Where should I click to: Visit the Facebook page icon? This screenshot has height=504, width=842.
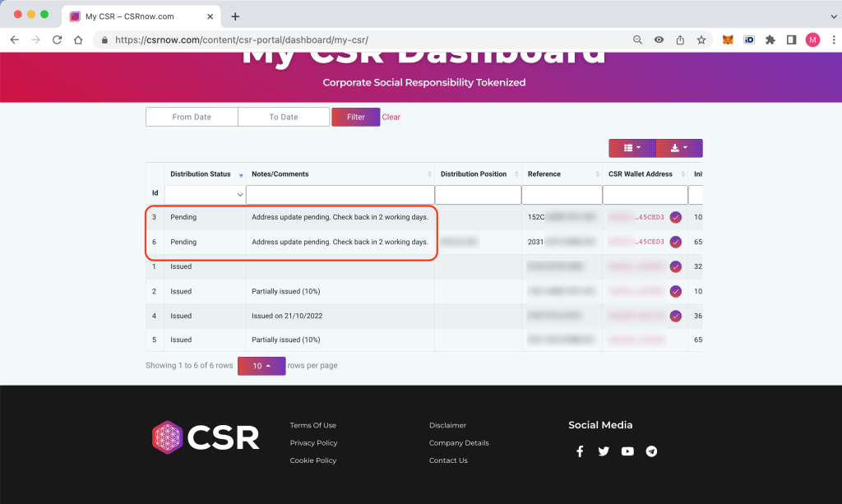tap(580, 451)
